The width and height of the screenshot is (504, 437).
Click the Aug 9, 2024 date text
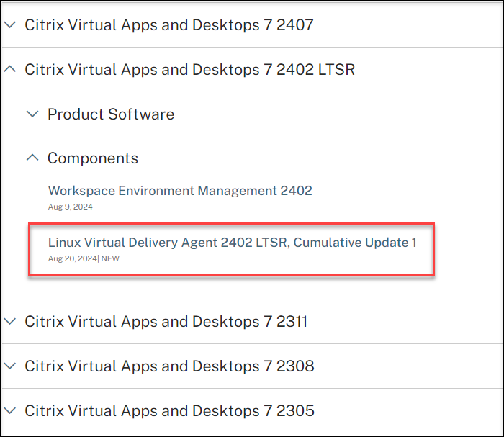71,207
